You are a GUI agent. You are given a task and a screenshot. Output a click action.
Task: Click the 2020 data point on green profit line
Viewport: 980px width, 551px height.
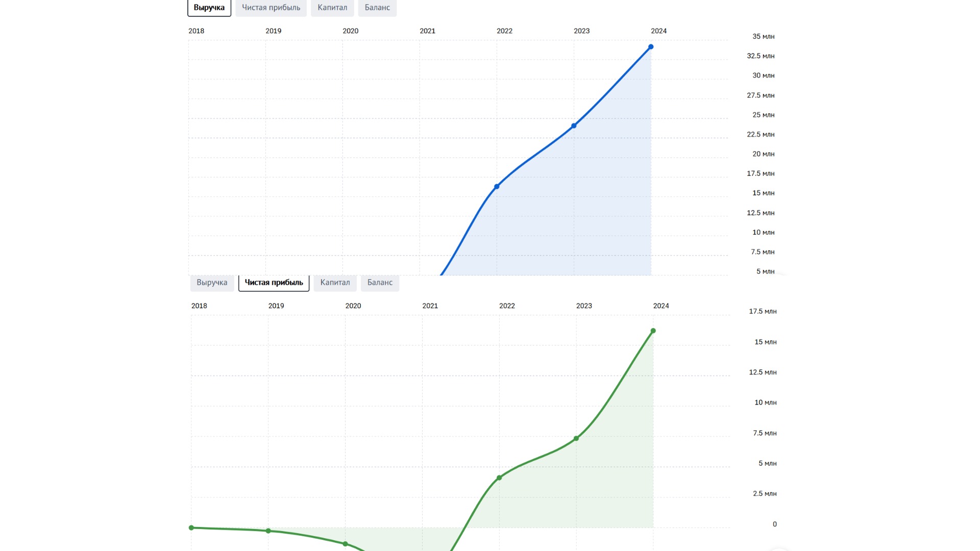pyautogui.click(x=346, y=544)
